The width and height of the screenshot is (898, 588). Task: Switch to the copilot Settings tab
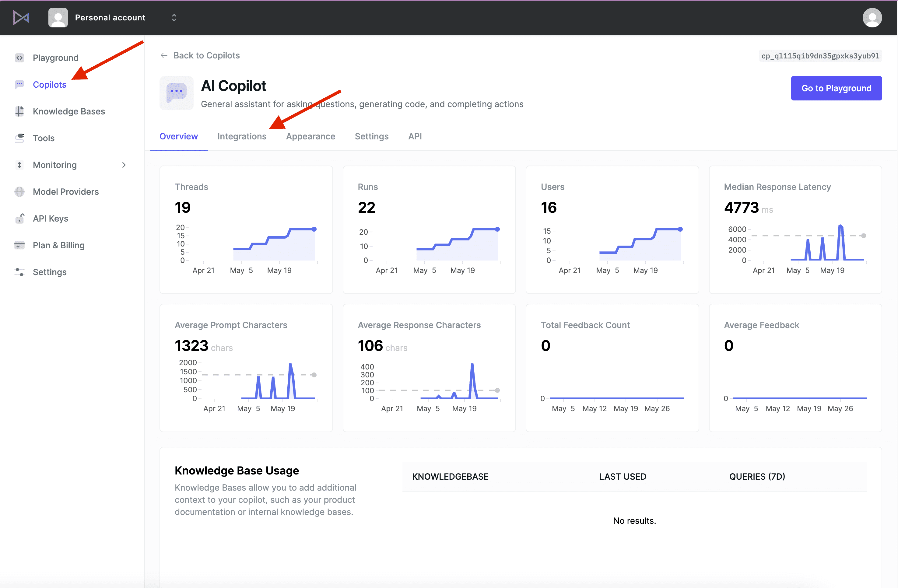[371, 137]
